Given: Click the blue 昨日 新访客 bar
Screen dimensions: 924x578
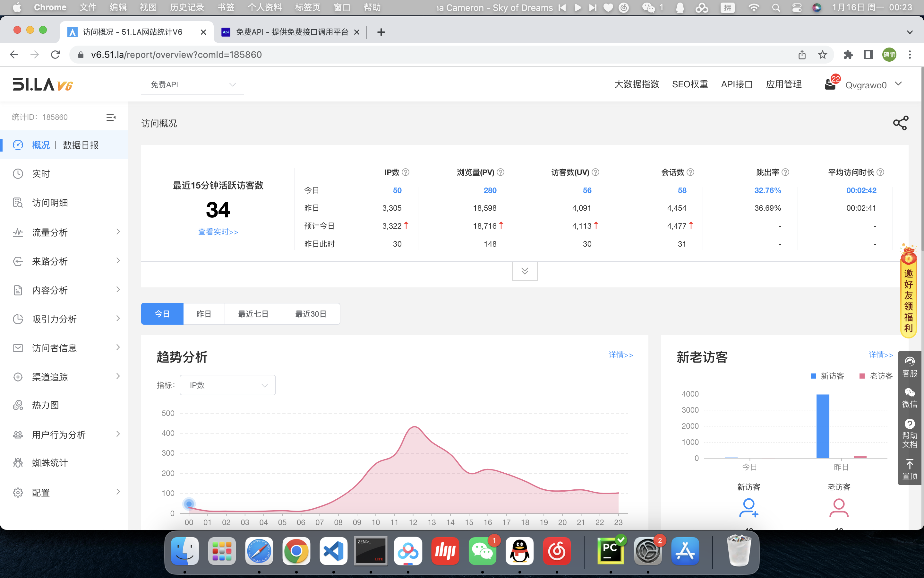Looking at the screenshot, I should (823, 426).
